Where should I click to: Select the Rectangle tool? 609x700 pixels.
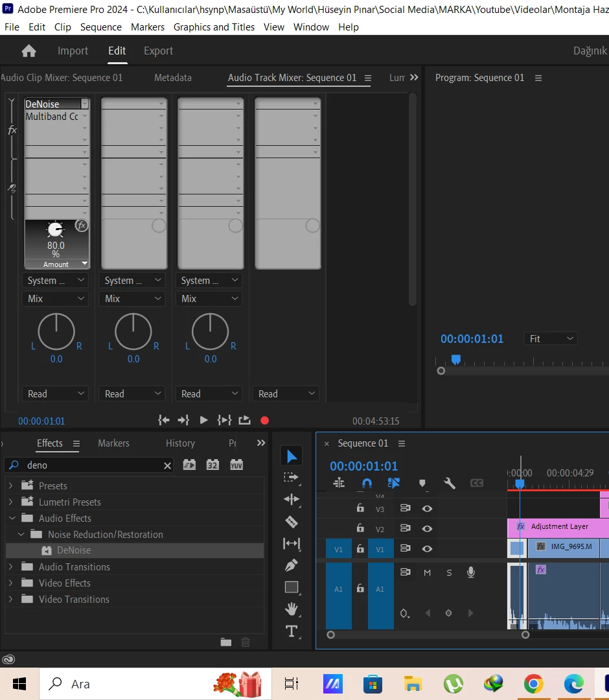[292, 587]
